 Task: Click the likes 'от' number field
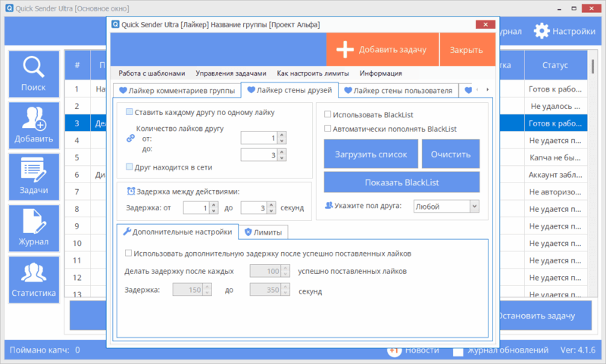[259, 138]
